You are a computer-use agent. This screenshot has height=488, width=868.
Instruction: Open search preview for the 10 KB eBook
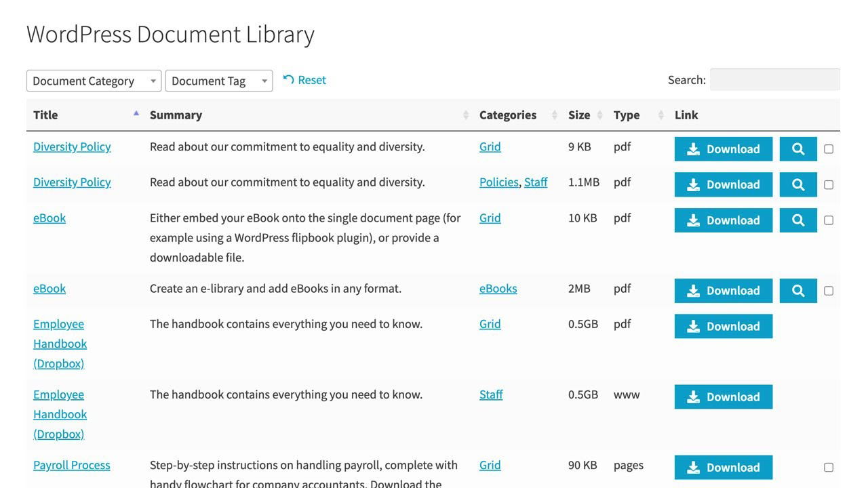pyautogui.click(x=798, y=220)
